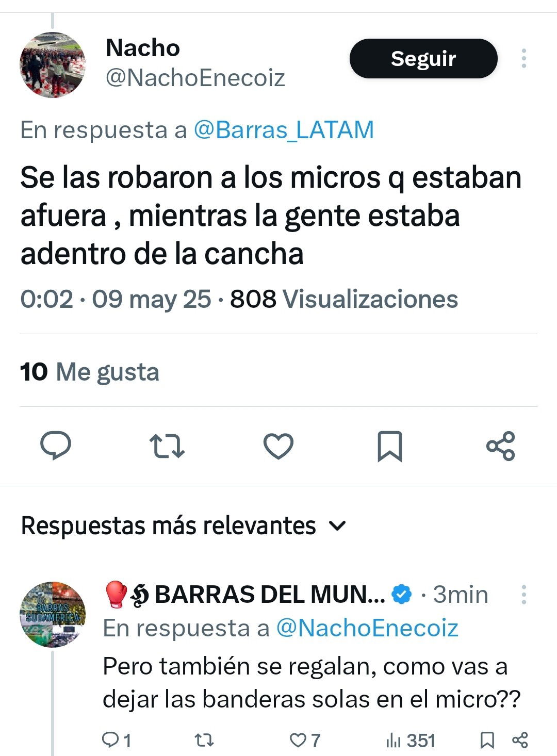Viewport: 557px width, 756px height.
Task: View the 10 Me gusta likes list
Action: click(x=90, y=372)
